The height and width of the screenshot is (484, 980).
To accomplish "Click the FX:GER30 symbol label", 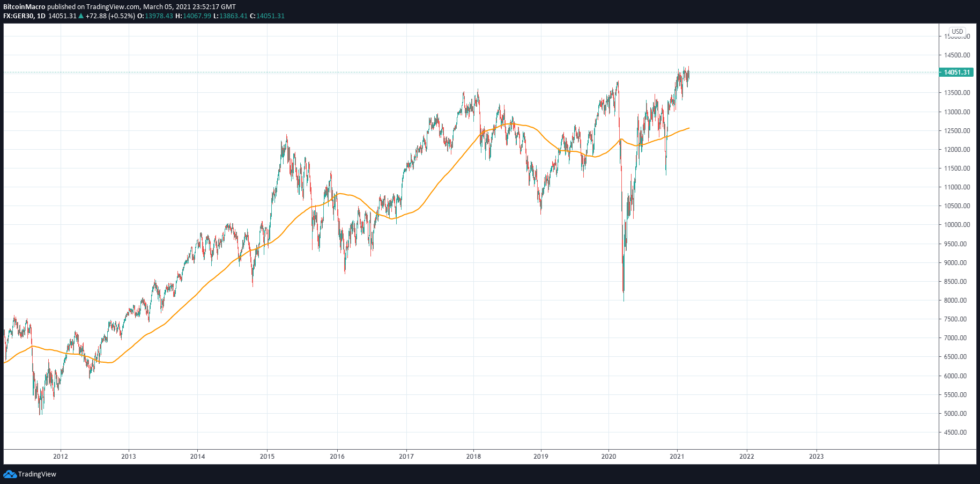I will (x=19, y=16).
